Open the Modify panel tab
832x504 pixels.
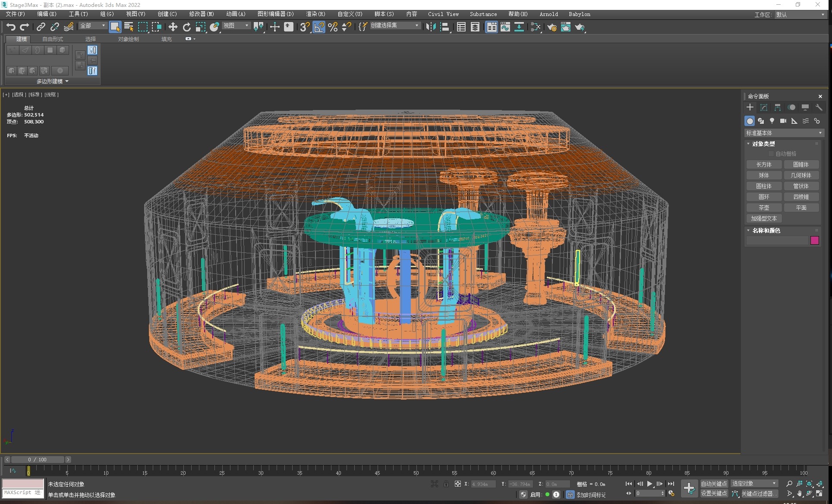pos(763,107)
